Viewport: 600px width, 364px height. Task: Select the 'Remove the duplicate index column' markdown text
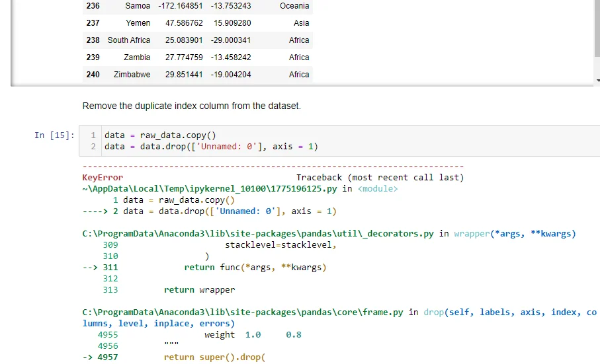(191, 106)
